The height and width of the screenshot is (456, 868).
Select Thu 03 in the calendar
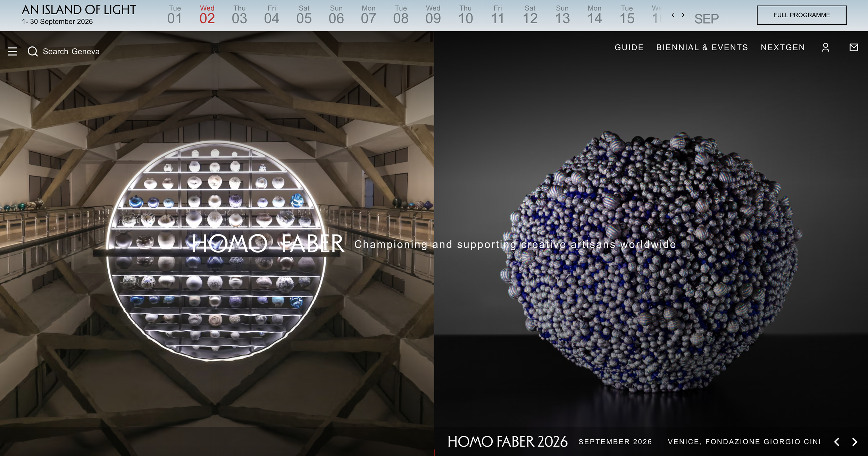[x=239, y=15]
